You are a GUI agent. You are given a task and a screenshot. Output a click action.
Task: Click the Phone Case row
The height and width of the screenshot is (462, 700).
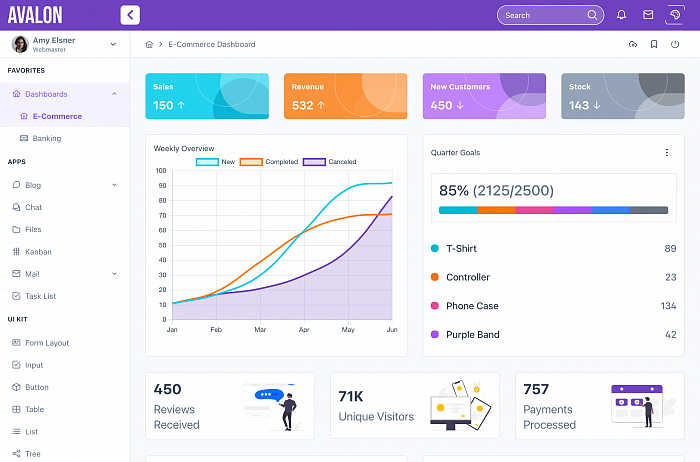click(x=554, y=306)
